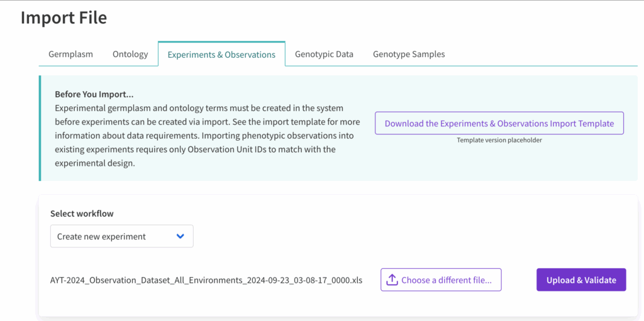Click the AYT-2024 observation dataset file name
This screenshot has height=321, width=644.
coord(206,280)
